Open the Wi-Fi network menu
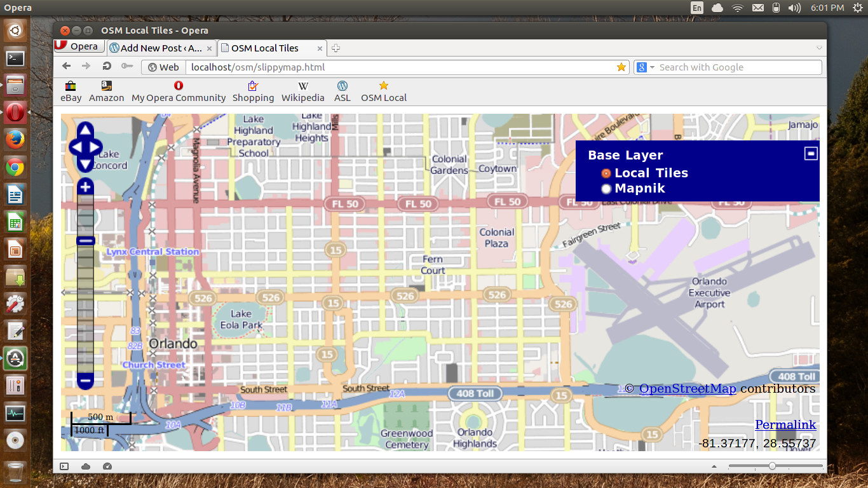868x488 pixels. click(737, 8)
